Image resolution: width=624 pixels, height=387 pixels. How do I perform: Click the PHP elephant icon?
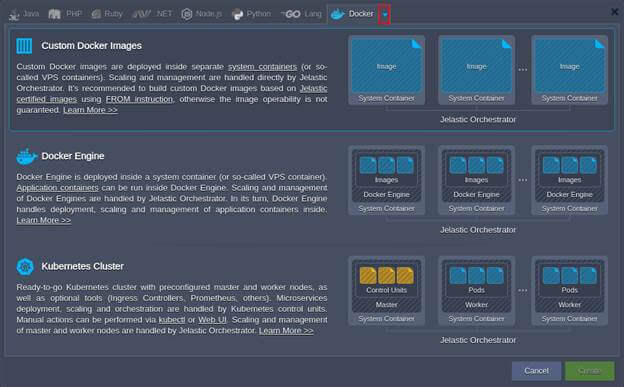55,14
